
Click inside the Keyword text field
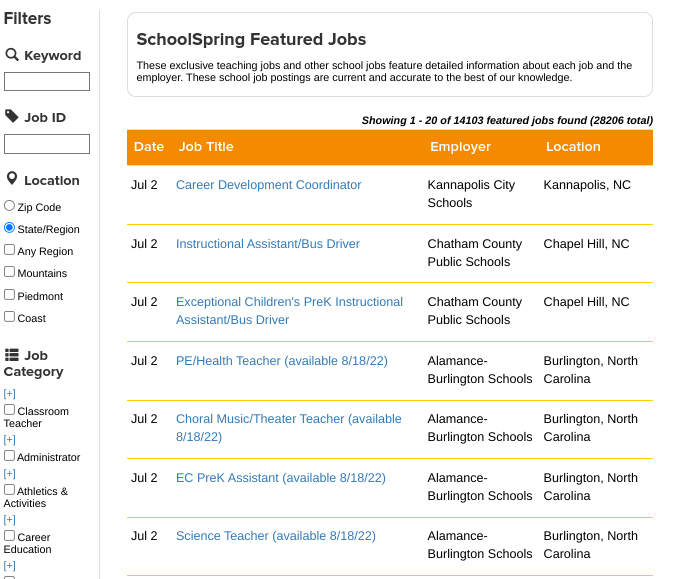pyautogui.click(x=47, y=82)
